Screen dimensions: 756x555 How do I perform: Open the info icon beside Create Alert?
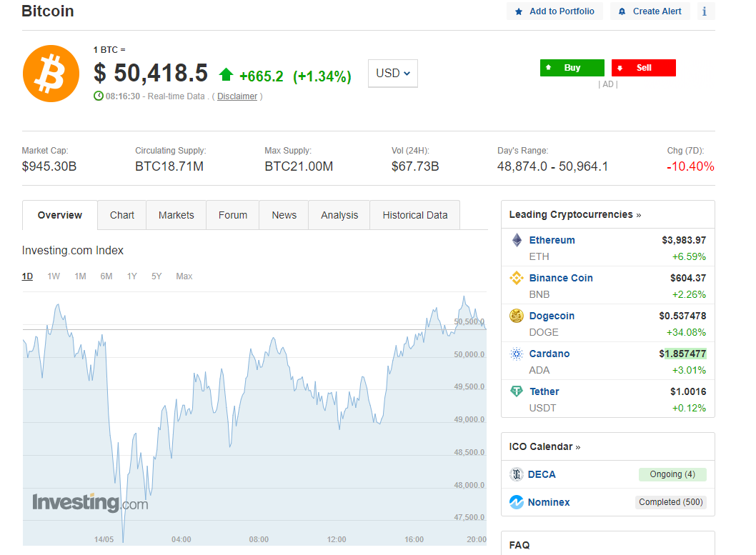706,11
